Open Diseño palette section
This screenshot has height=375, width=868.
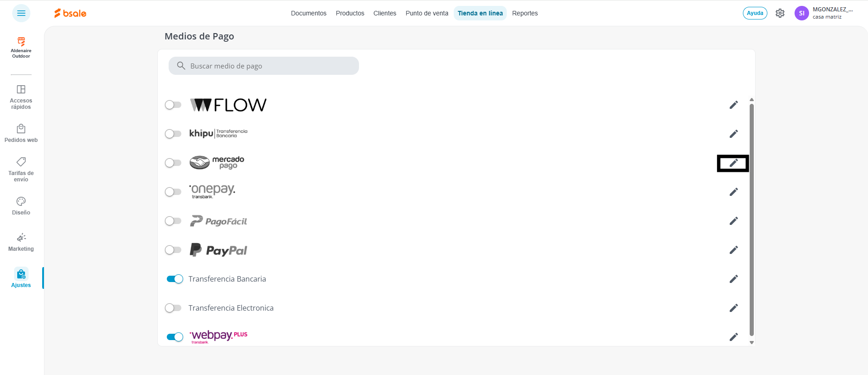pos(21,206)
